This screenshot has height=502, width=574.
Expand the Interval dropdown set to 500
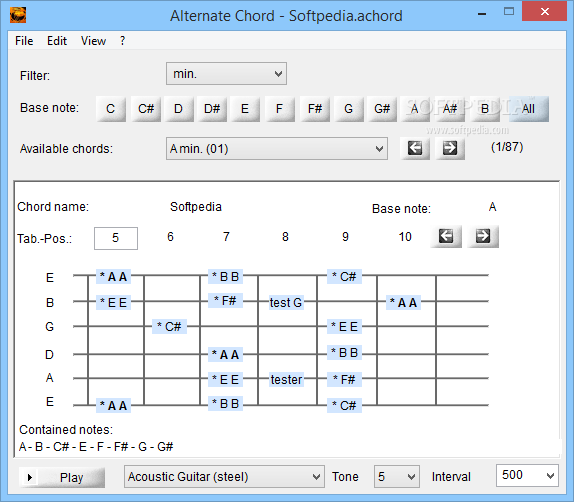(x=527, y=476)
